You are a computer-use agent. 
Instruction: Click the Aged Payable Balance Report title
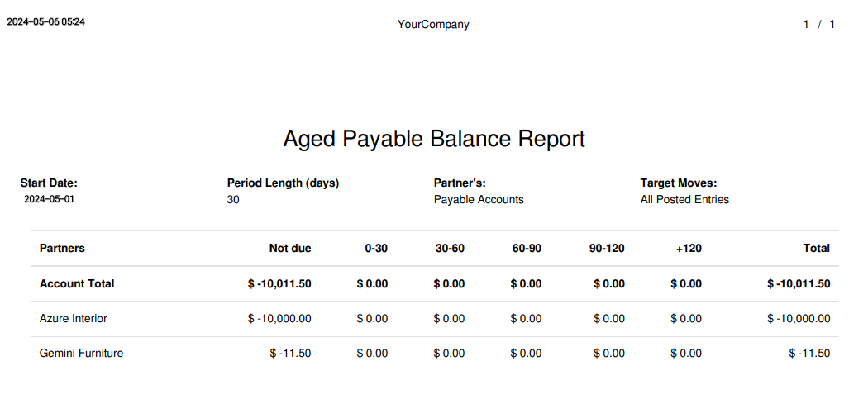(x=434, y=139)
